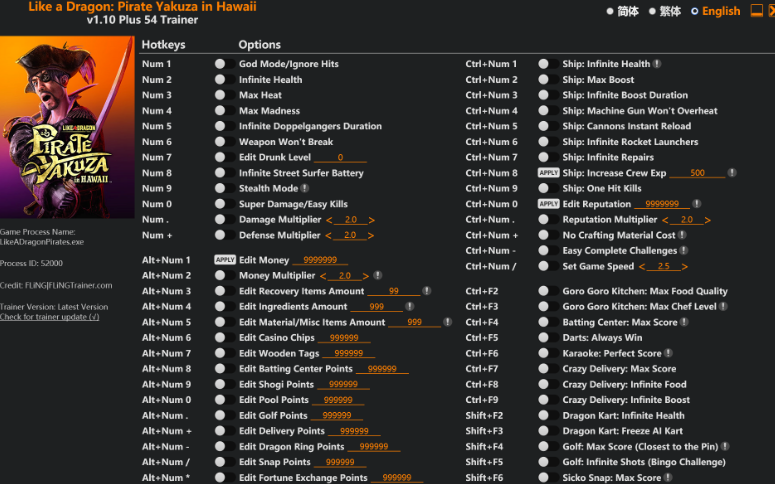Viewport: 775px width, 484px height.
Task: Decrease Set Game Speed with left arrow
Action: coord(642,266)
